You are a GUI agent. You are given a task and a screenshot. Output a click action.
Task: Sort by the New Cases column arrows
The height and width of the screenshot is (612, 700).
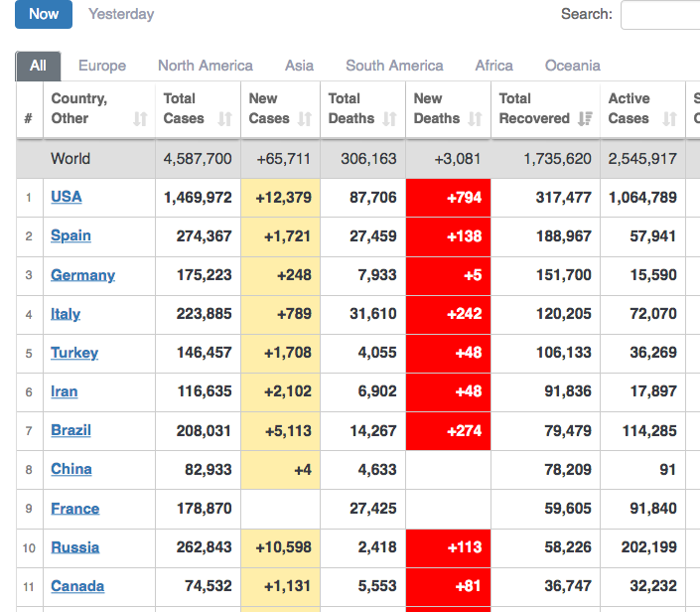coord(305,119)
